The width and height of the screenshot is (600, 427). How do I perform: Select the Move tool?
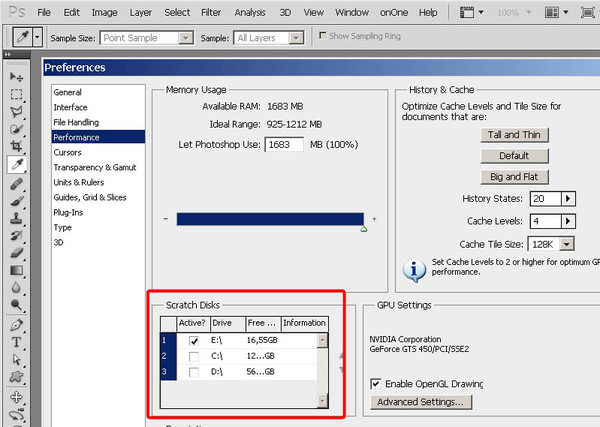pos(16,77)
